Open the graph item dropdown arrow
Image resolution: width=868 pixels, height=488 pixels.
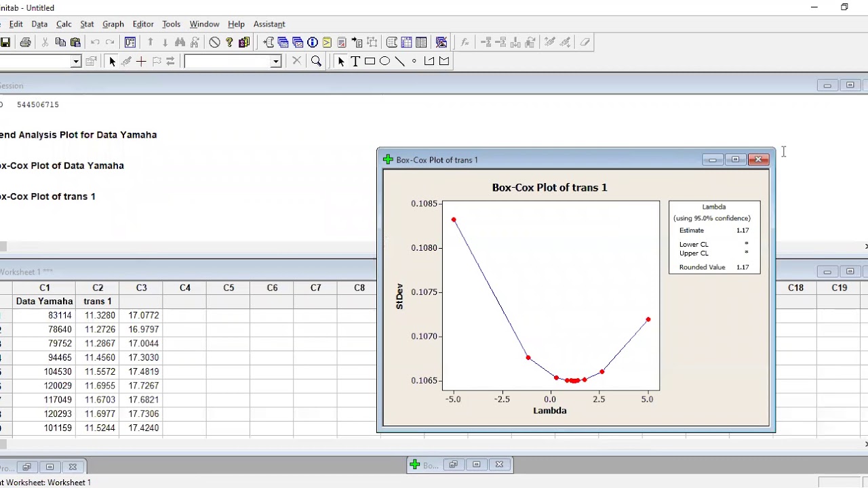point(275,61)
